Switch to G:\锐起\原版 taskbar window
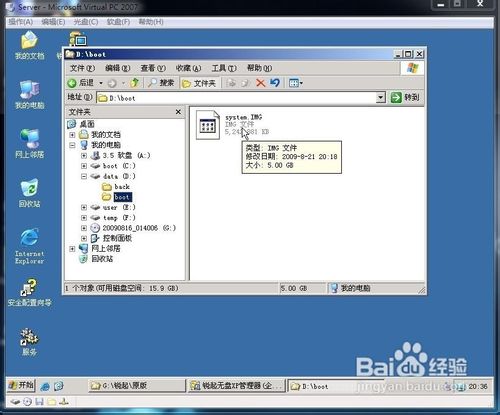The width and height of the screenshot is (500, 415). click(137, 386)
